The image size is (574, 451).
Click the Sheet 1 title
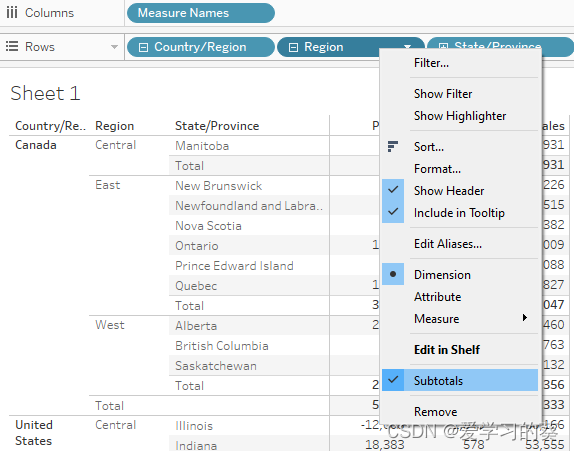click(45, 93)
